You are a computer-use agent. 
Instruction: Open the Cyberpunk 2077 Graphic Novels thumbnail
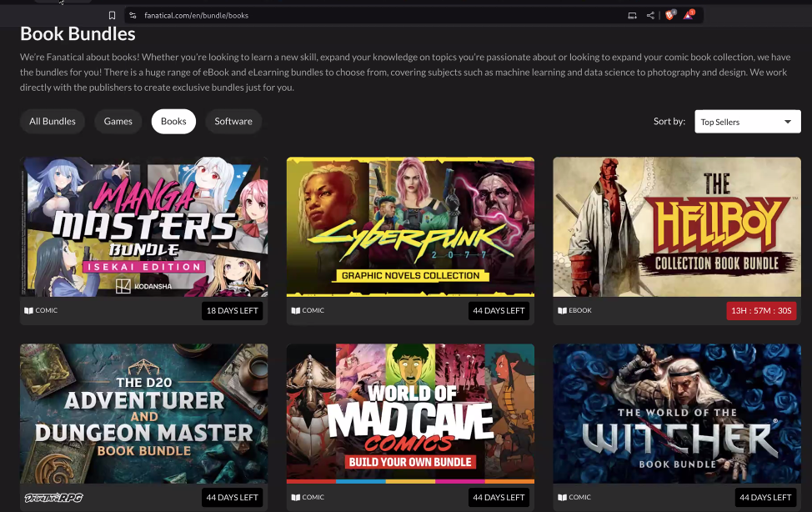[x=410, y=227]
